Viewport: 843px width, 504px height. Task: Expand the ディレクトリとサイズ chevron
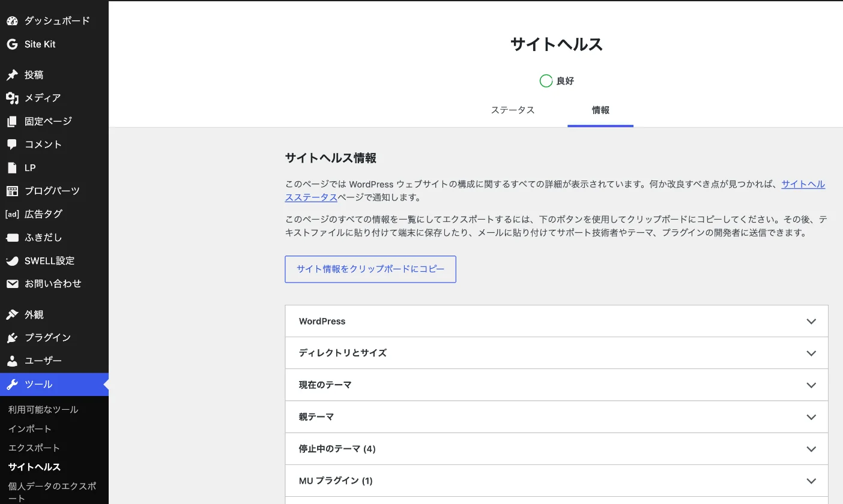[811, 353]
